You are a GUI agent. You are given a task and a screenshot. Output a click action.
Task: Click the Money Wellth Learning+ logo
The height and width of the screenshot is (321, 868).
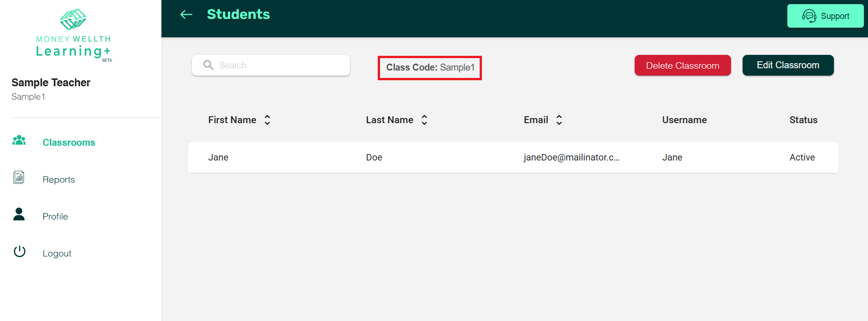(73, 35)
